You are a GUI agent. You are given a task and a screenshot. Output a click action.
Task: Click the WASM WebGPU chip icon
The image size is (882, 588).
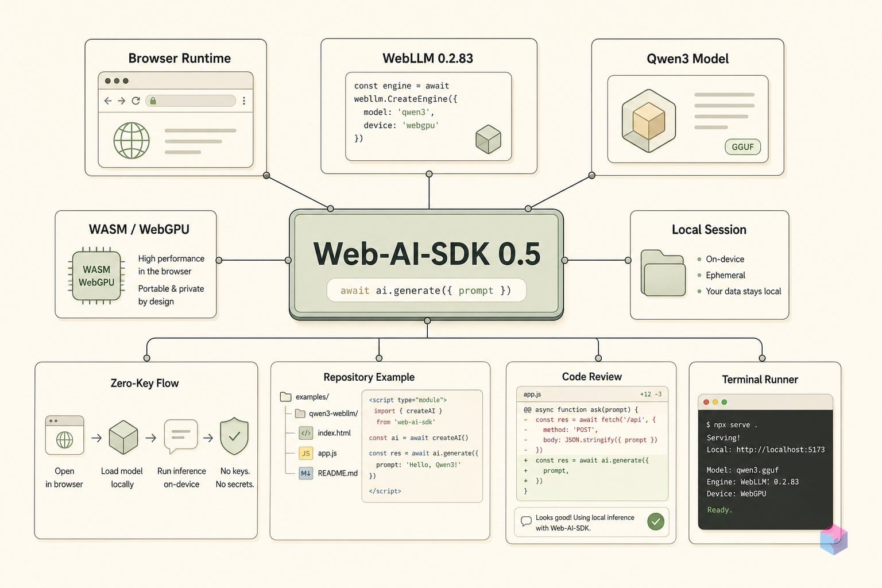[x=96, y=276]
